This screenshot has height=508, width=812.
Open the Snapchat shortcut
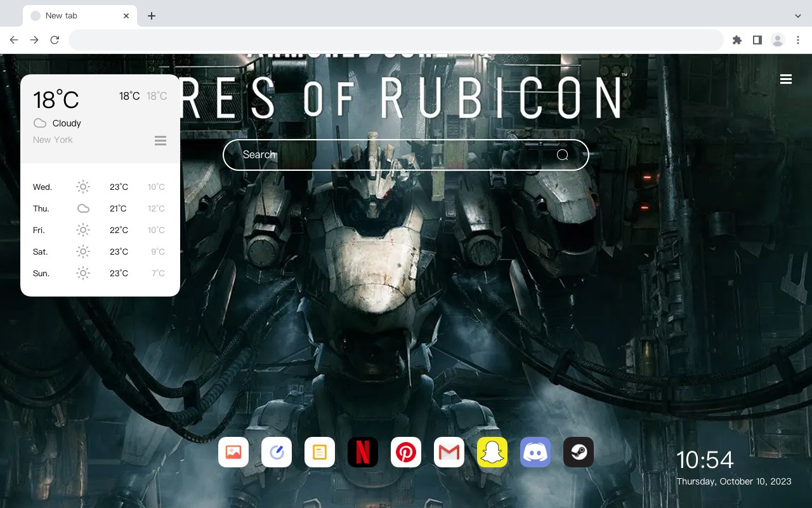click(492, 452)
